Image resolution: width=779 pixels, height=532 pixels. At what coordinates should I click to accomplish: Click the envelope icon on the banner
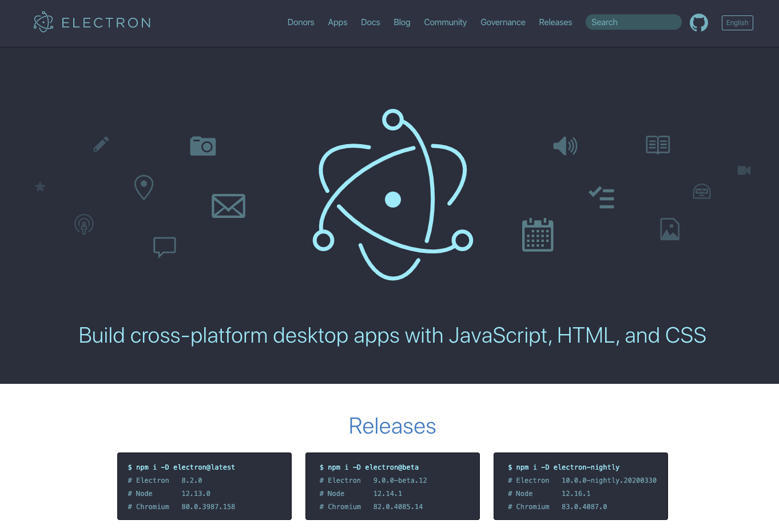point(228,206)
